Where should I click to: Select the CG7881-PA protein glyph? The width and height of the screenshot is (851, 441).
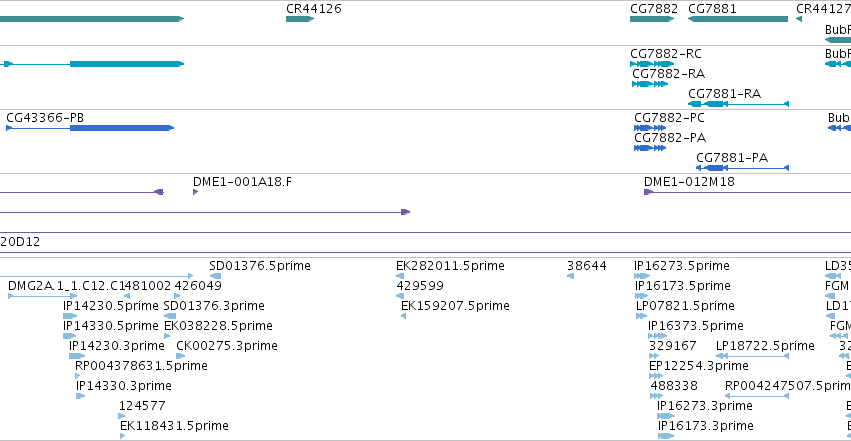coord(742,168)
